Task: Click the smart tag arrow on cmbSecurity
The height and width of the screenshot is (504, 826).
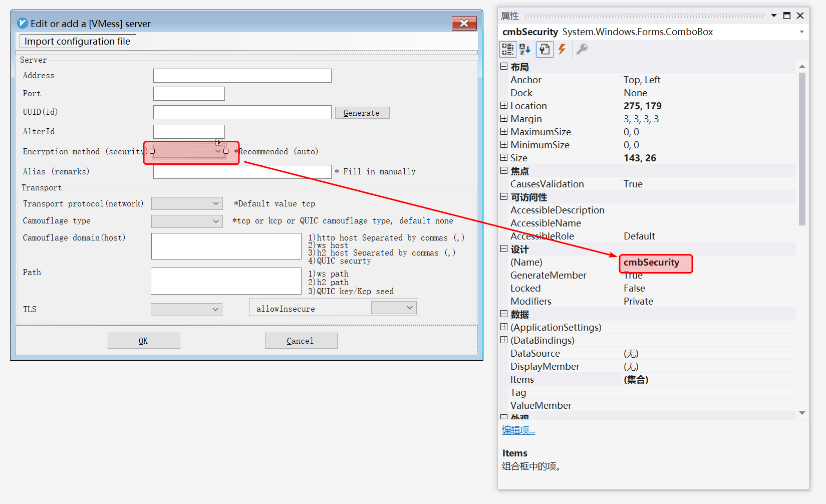Action: tap(218, 142)
